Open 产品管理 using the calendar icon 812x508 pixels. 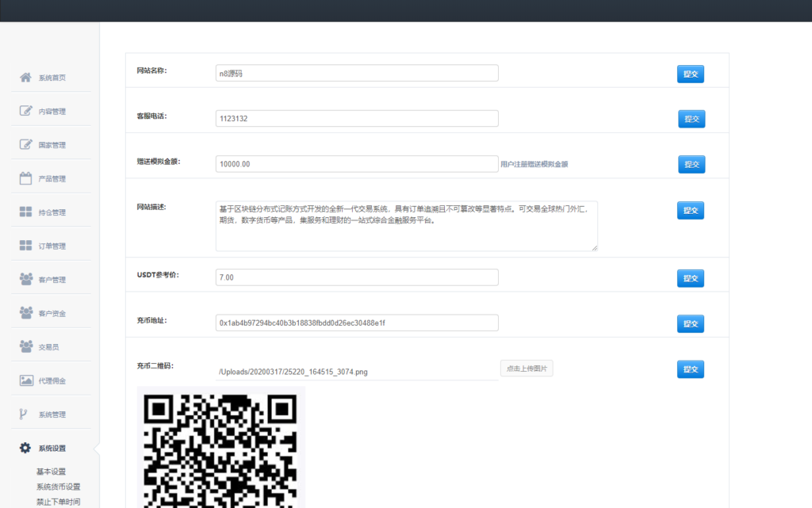point(25,178)
